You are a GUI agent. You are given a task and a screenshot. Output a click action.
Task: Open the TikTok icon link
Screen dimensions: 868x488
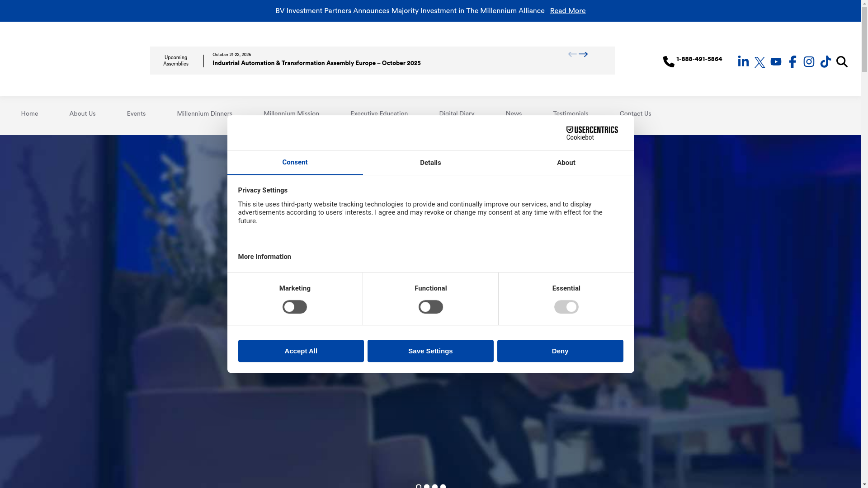click(x=826, y=61)
